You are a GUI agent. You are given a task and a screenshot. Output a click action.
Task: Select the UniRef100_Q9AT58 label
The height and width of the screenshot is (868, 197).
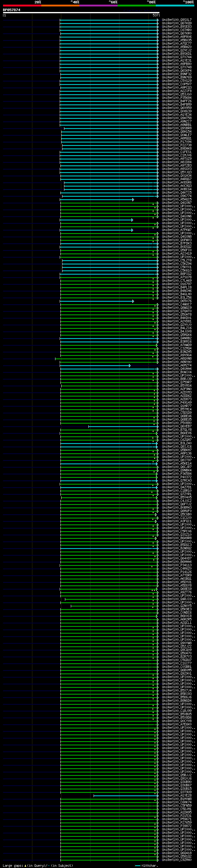click(x=177, y=118)
